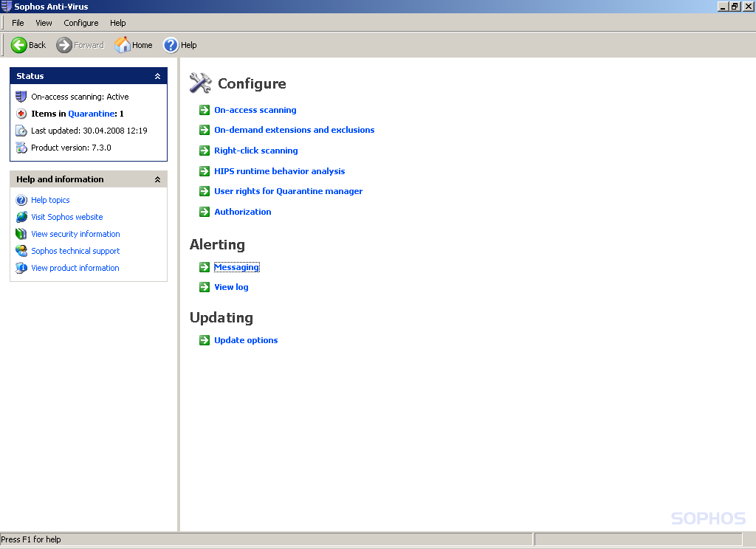Open the File menu
Viewport: 756px width, 549px height.
[x=18, y=23]
